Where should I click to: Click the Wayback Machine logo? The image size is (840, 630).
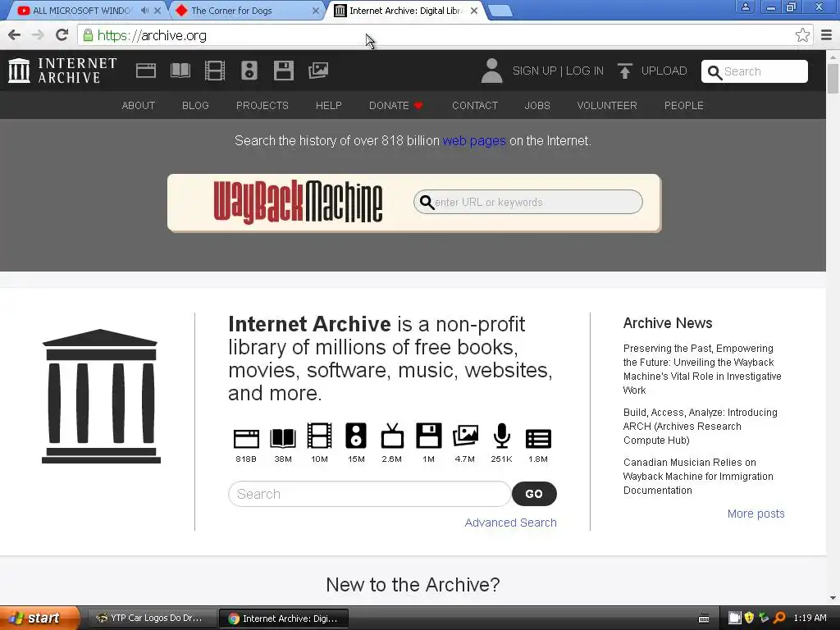click(299, 202)
